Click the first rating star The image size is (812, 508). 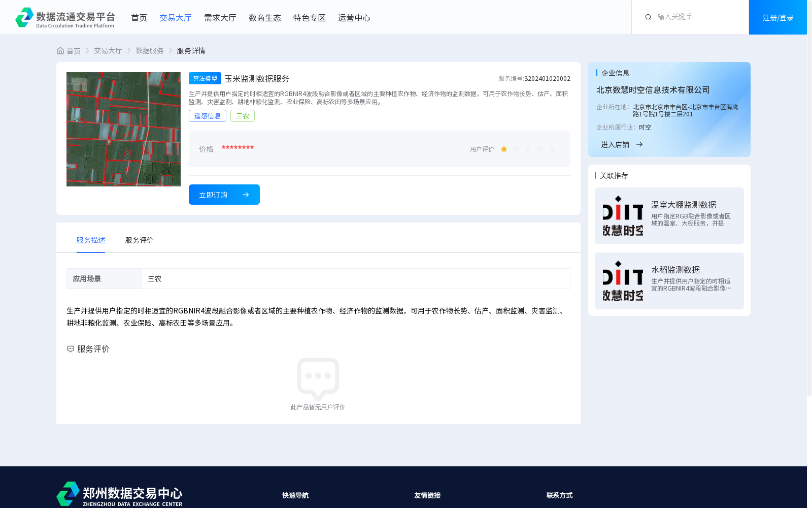coord(504,149)
